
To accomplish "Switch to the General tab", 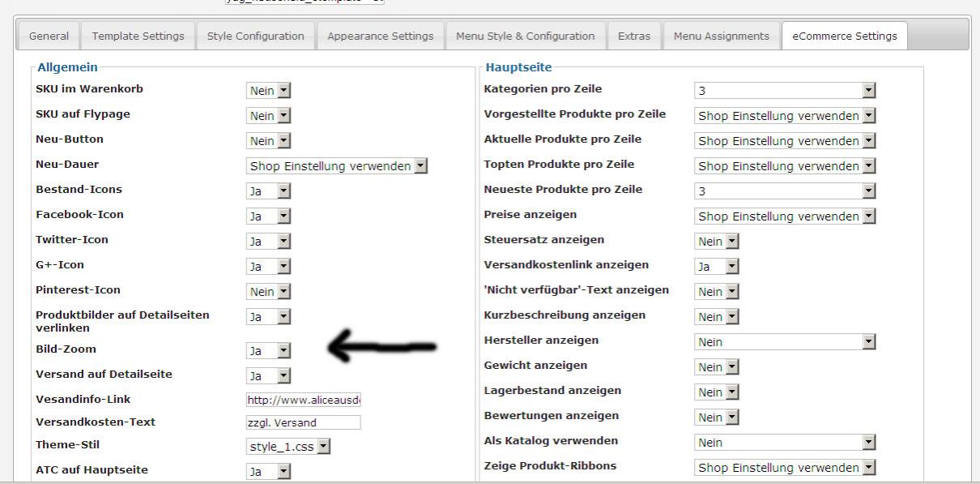I will (49, 36).
